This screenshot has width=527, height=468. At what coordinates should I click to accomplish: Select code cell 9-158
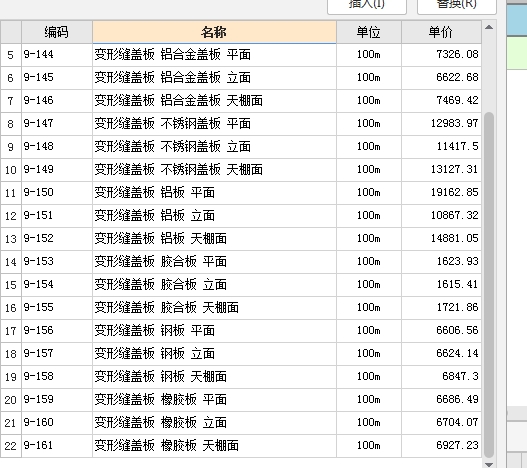coord(57,377)
